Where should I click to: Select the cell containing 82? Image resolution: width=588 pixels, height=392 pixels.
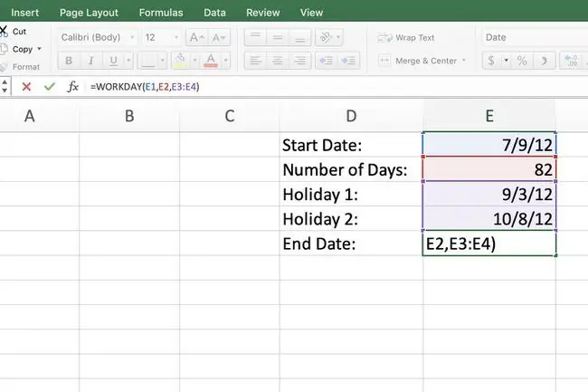click(x=489, y=169)
